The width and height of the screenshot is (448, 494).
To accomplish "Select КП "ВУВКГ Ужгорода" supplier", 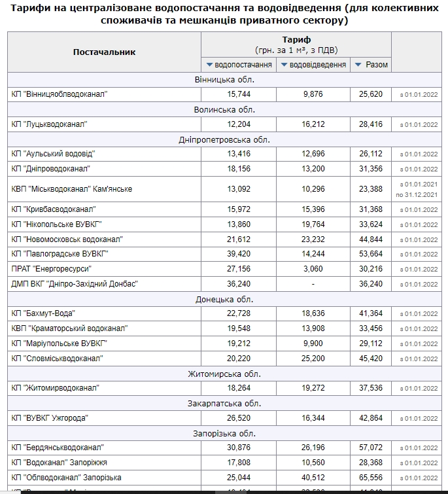I will [49, 418].
